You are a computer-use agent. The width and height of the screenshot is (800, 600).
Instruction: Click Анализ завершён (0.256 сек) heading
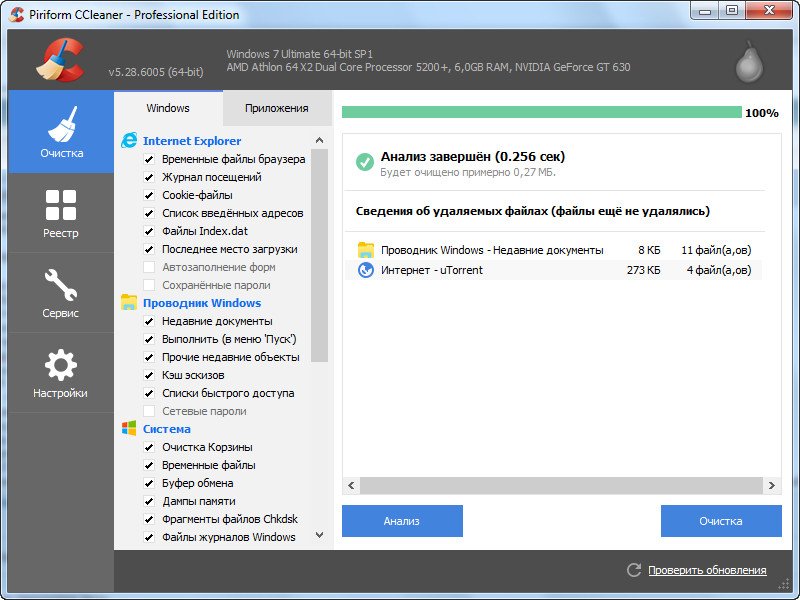(472, 156)
